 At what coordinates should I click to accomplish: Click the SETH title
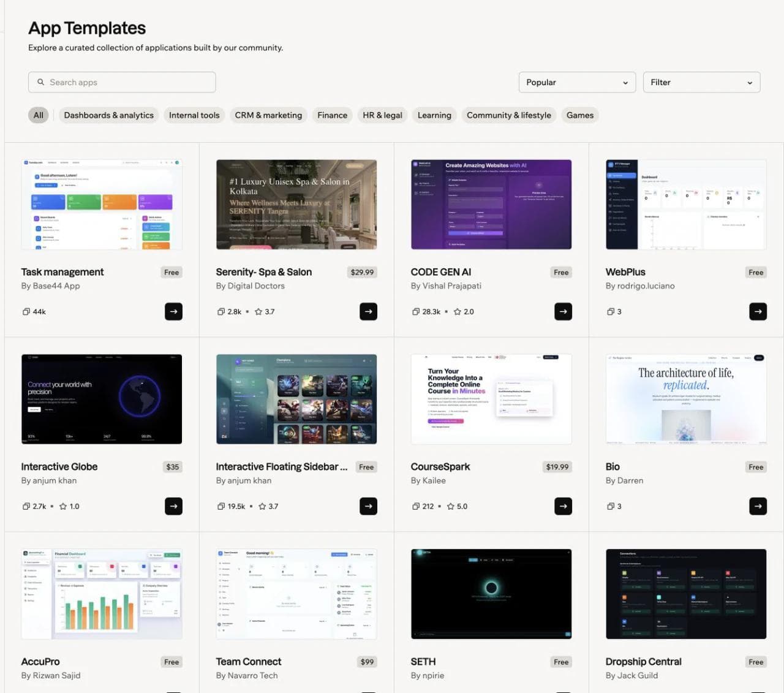[423, 662]
